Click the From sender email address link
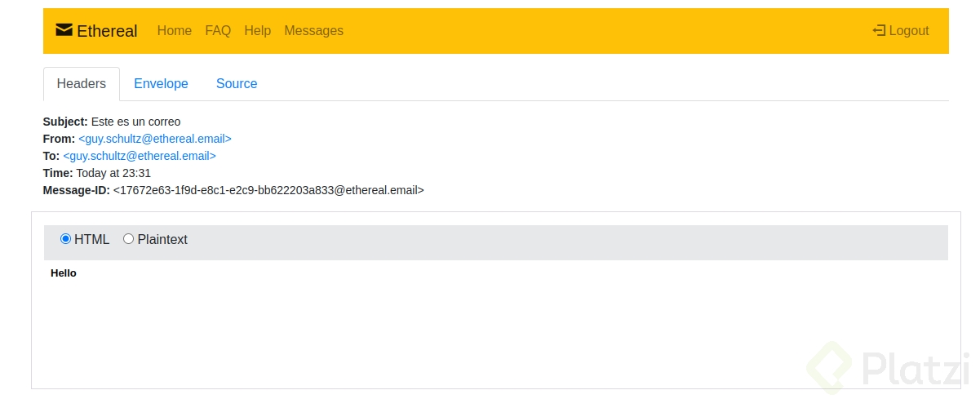980x399 pixels. [x=155, y=139]
